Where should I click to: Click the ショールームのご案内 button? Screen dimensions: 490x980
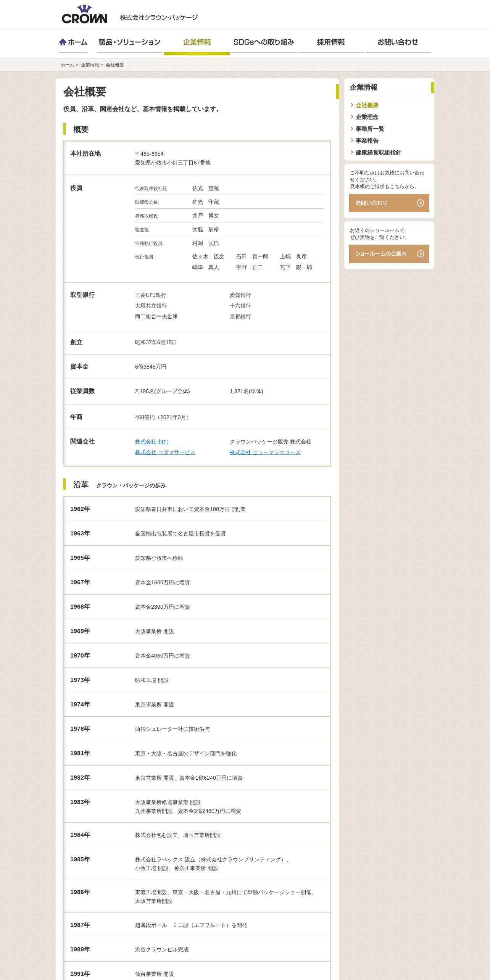[389, 254]
